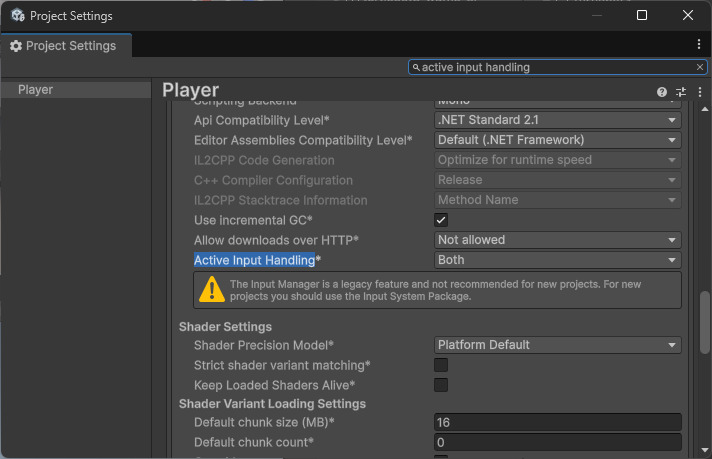The image size is (712, 459).
Task: Click the Player help question mark icon
Action: [662, 92]
